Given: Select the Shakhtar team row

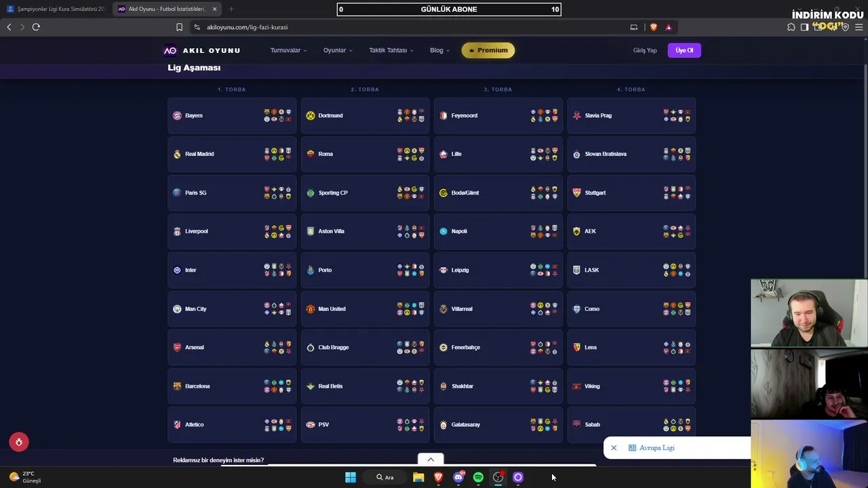Looking at the screenshot, I should pyautogui.click(x=498, y=386).
